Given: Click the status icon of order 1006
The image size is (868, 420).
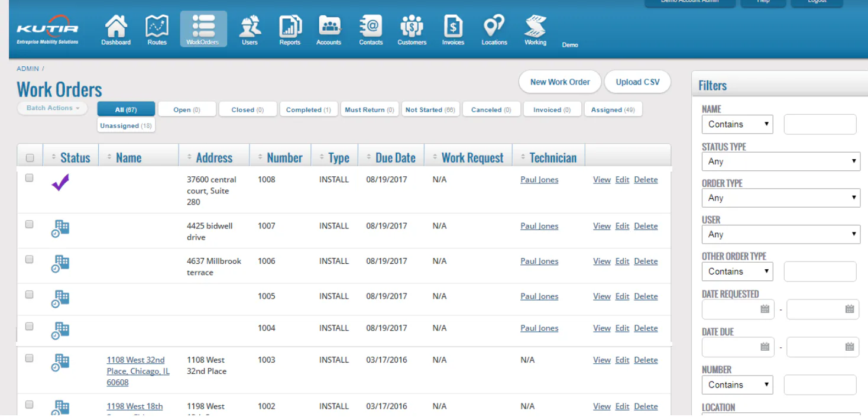Looking at the screenshot, I should 60,264.
